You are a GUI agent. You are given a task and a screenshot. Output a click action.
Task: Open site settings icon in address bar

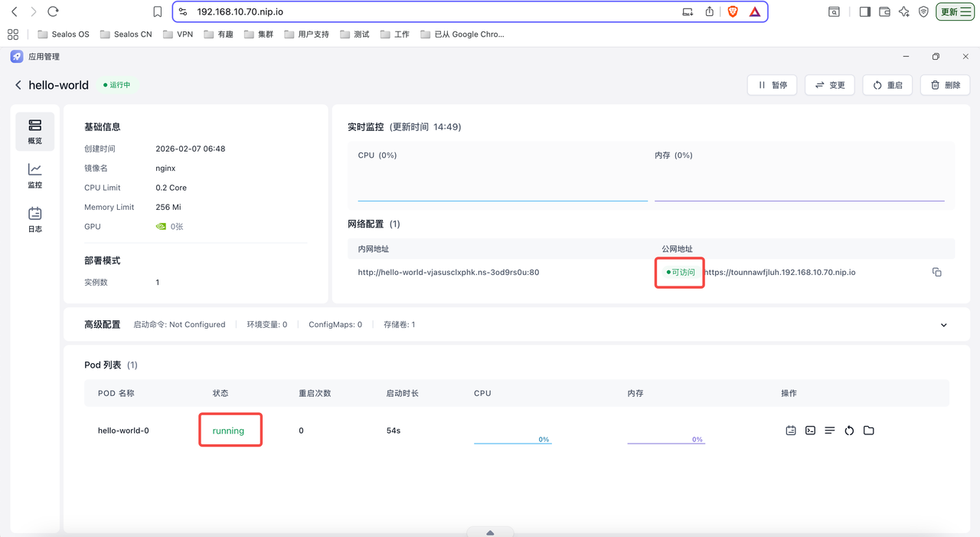pyautogui.click(x=183, y=11)
